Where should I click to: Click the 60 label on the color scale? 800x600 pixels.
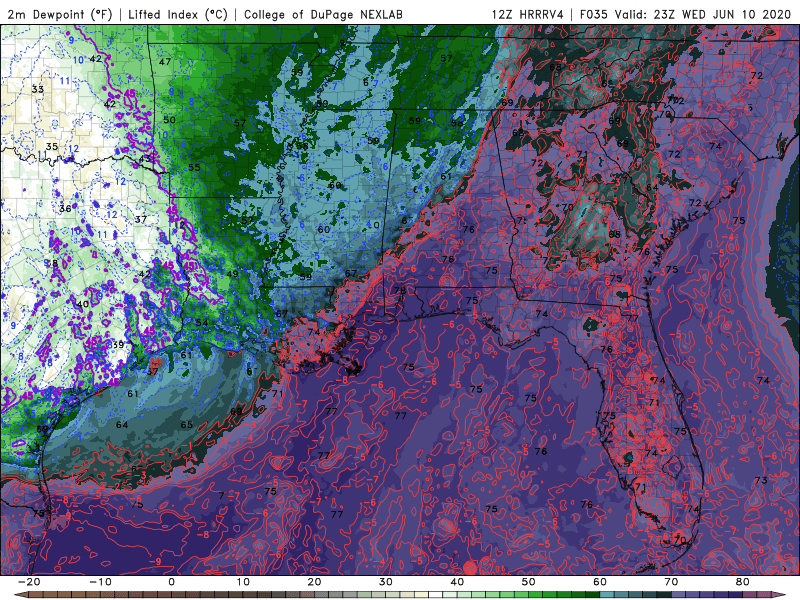pyautogui.click(x=600, y=582)
